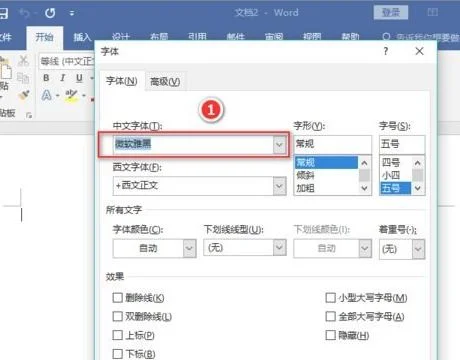Toggle Underline formatting in ribbon

79,78
